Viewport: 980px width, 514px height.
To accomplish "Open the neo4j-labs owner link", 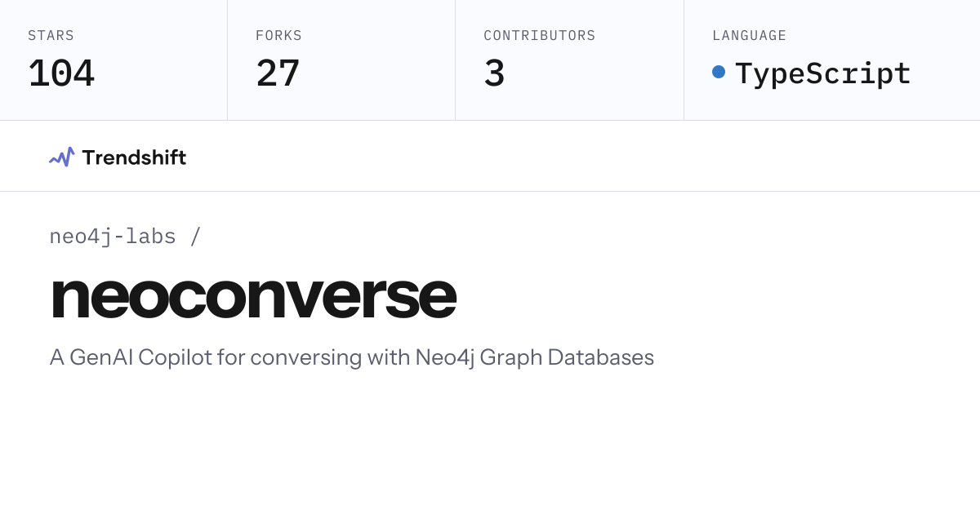I will point(113,237).
